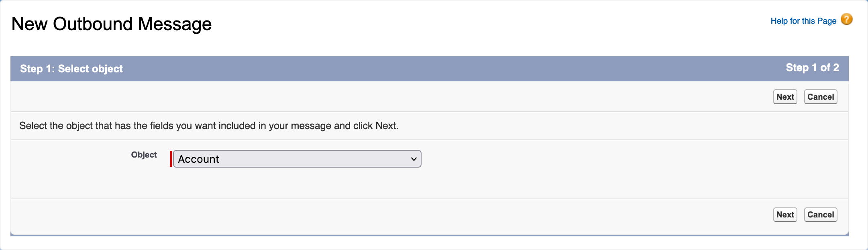This screenshot has height=250, width=868.
Task: Click the "Step 1 of 2" indicator
Action: tap(812, 68)
